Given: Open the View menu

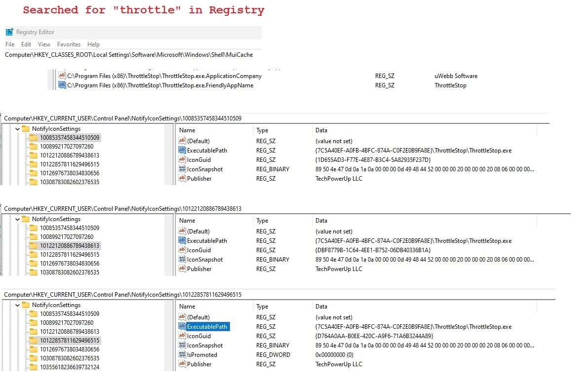Looking at the screenshot, I should [44, 44].
